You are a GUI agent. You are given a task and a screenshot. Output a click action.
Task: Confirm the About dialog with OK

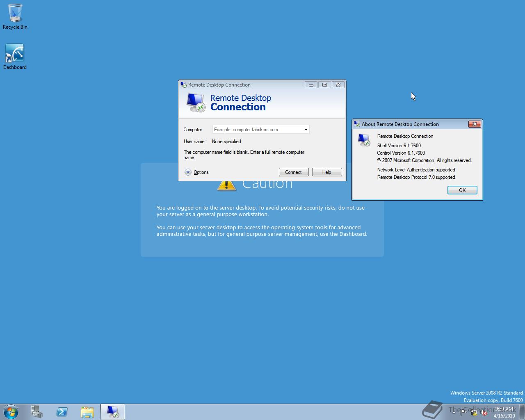(x=462, y=190)
